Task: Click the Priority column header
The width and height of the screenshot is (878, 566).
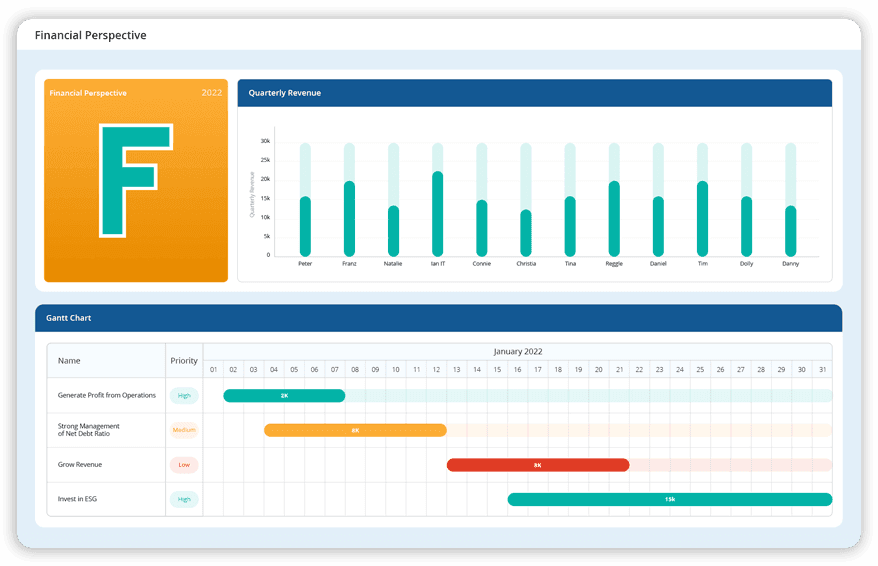Action: 184,360
